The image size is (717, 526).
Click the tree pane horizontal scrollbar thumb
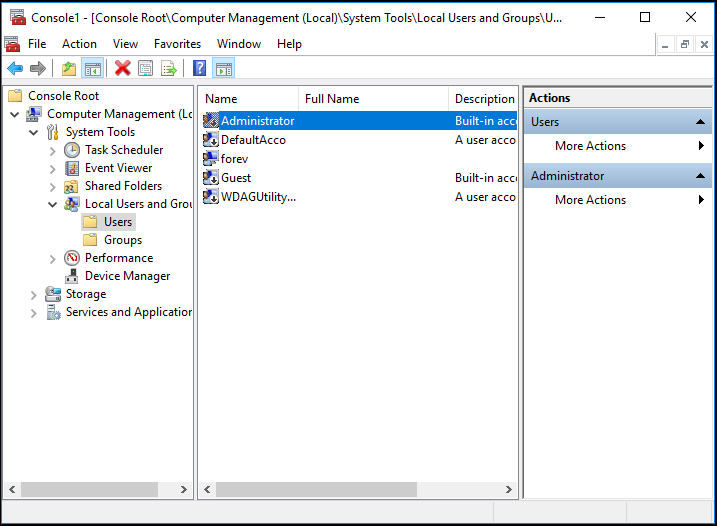point(90,489)
